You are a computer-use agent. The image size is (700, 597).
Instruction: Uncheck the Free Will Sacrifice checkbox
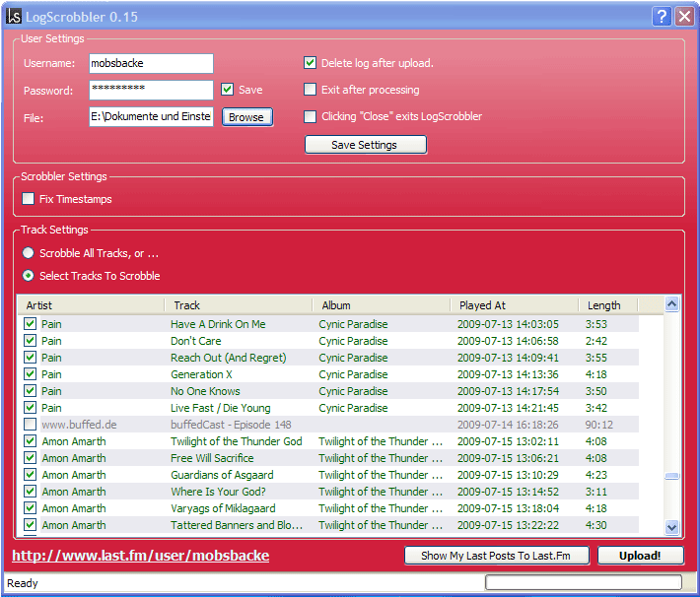click(x=30, y=458)
